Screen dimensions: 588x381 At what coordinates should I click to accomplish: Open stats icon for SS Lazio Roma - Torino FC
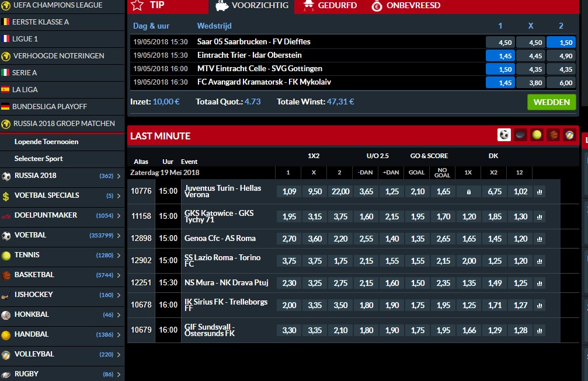(x=540, y=261)
